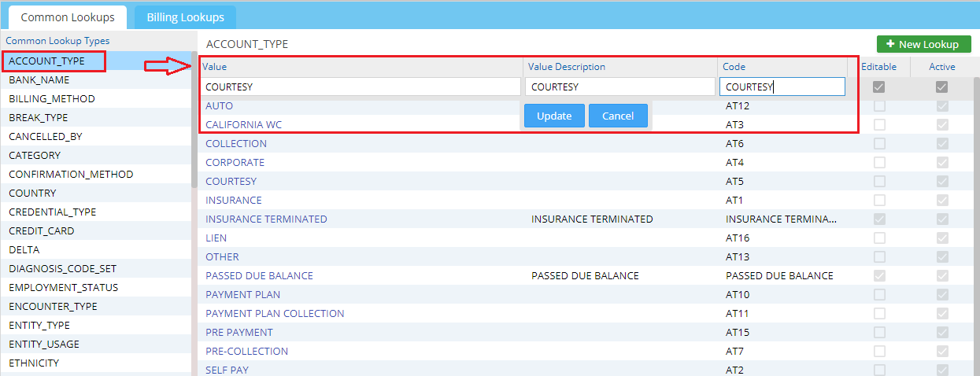Choose CREDENTIAL_TYPE from the lookup list
Image resolution: width=980 pixels, height=376 pixels.
(52, 212)
